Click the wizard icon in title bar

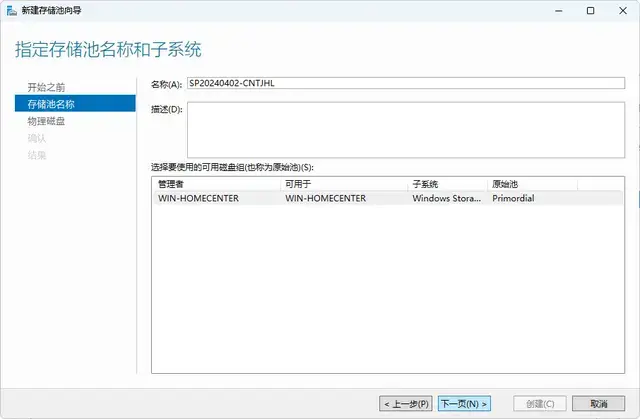(11, 11)
